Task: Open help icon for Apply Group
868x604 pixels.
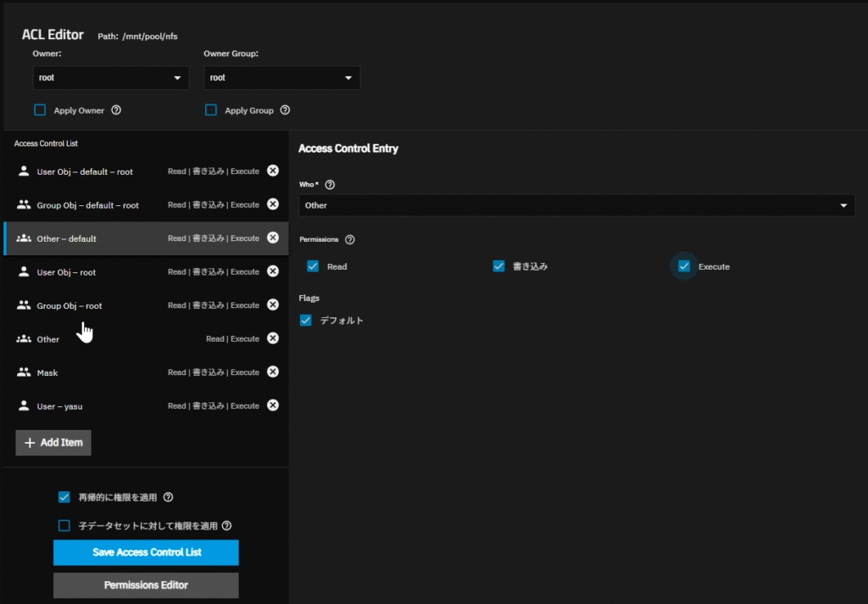Action: [x=285, y=110]
